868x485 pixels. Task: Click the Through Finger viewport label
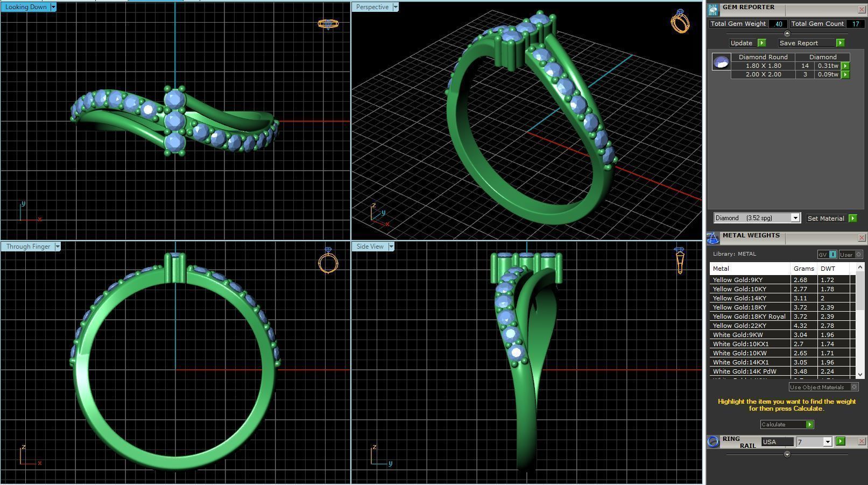pos(28,247)
